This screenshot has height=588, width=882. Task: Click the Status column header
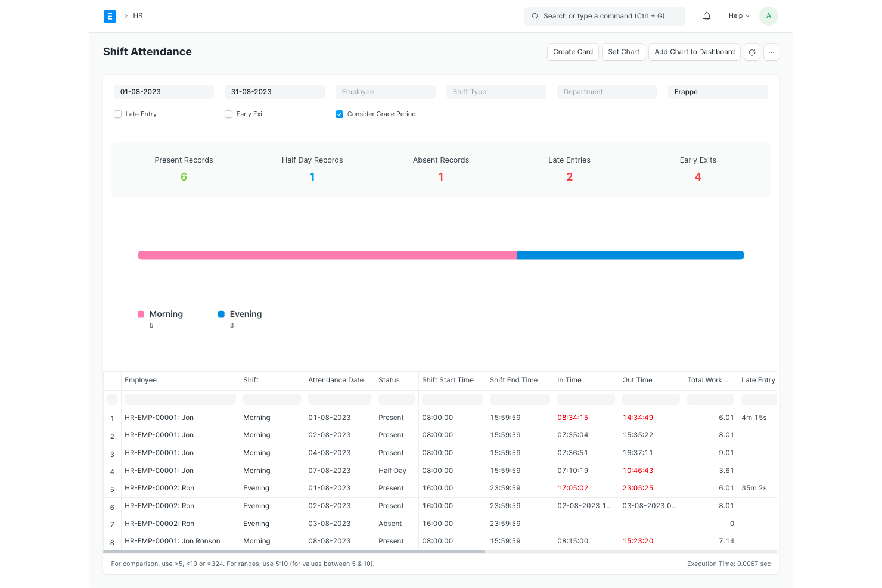[396, 380]
